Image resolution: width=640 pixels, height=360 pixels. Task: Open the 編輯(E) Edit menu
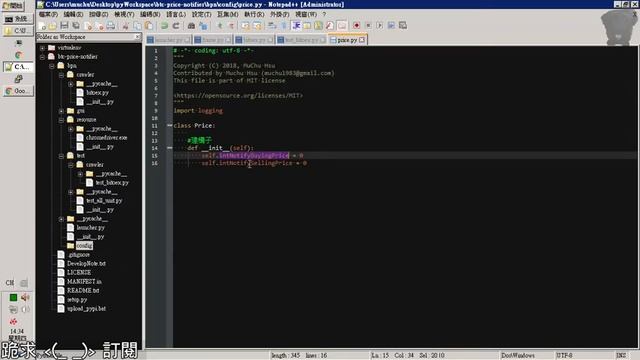click(73, 14)
